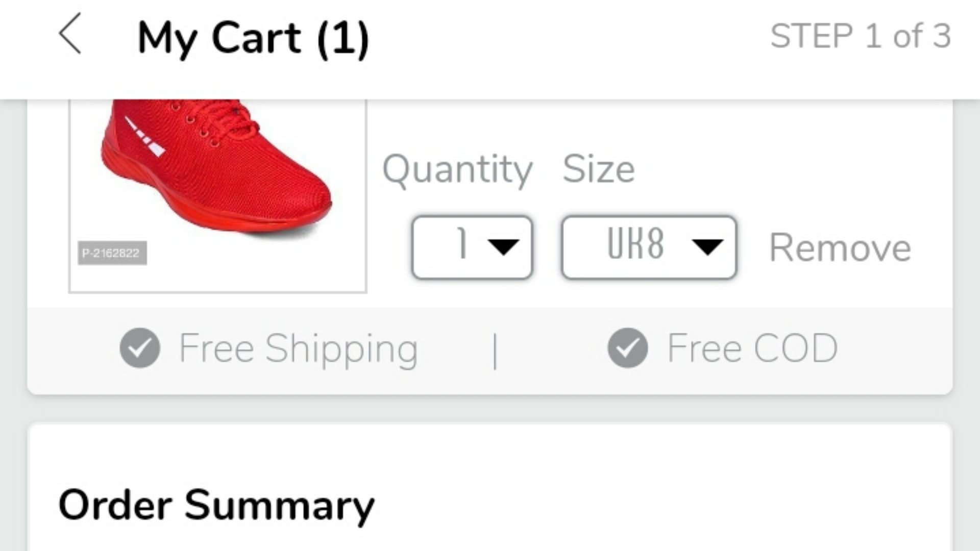Screen dimensions: 980x551
Task: Click the Size label above UK8
Action: point(599,169)
